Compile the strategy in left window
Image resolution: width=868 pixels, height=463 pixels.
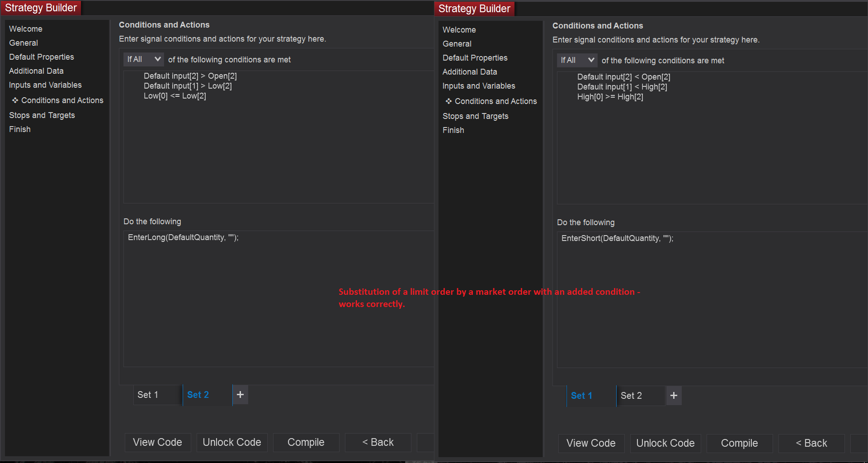click(x=306, y=442)
